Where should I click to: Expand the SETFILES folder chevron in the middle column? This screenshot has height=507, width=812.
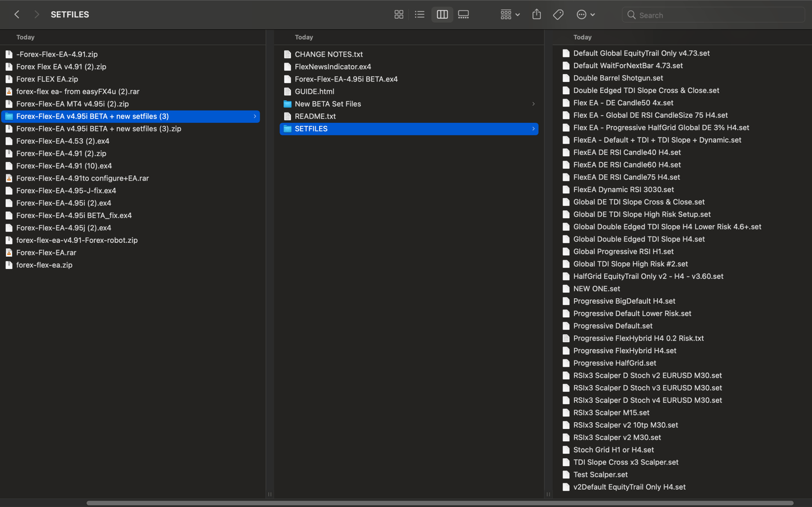(533, 129)
